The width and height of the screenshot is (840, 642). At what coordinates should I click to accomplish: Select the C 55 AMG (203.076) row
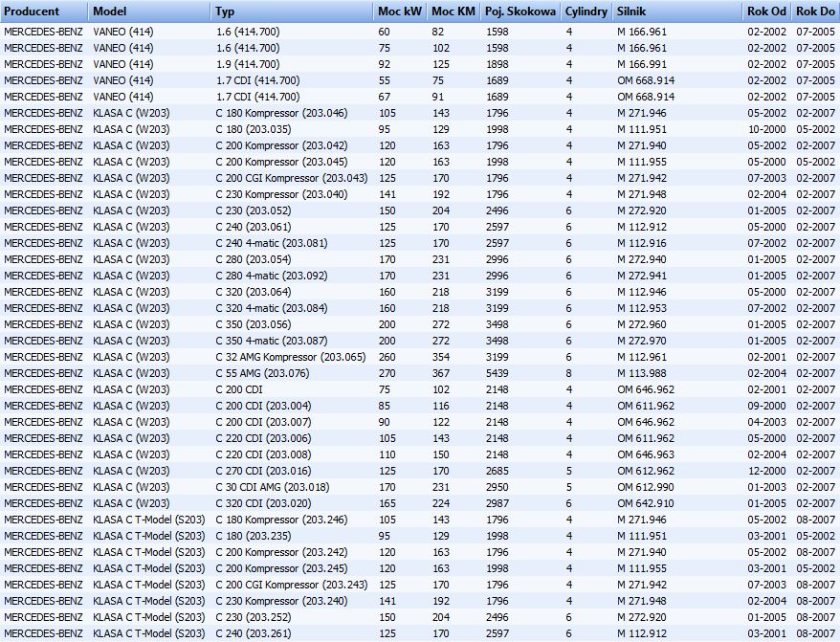coord(420,373)
